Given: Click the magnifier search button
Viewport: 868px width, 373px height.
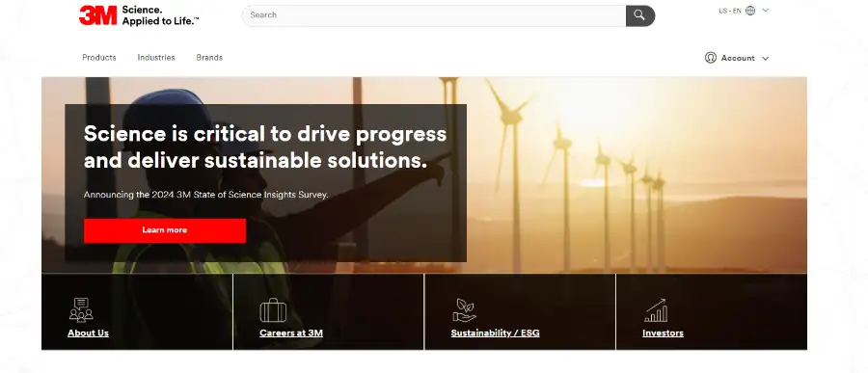Looking at the screenshot, I should (x=640, y=15).
